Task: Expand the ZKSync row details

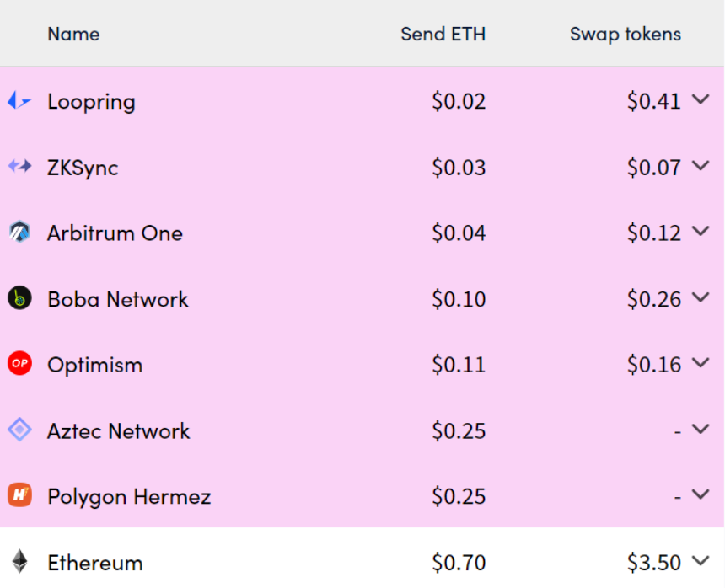Action: click(x=701, y=165)
